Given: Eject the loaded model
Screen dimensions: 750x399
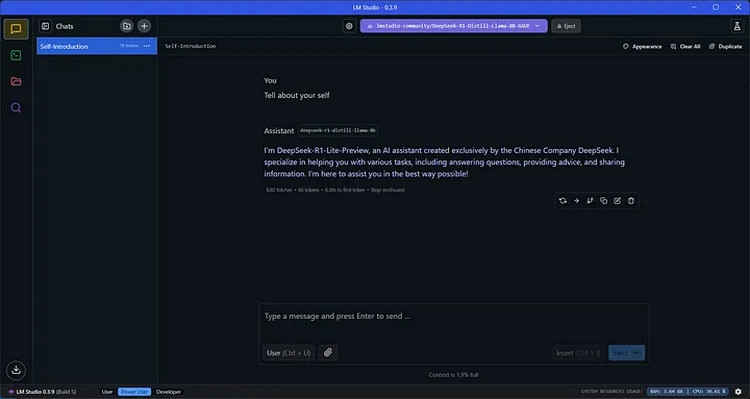Looking at the screenshot, I should coord(566,26).
